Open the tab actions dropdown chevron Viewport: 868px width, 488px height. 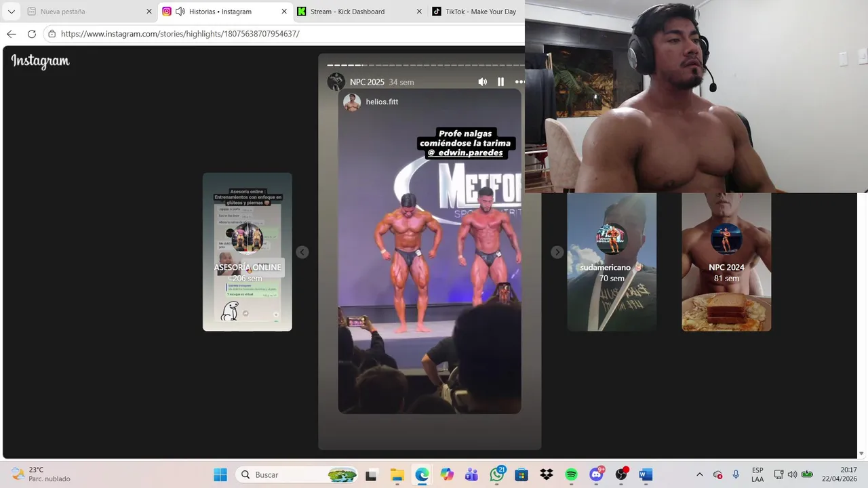[x=11, y=12]
